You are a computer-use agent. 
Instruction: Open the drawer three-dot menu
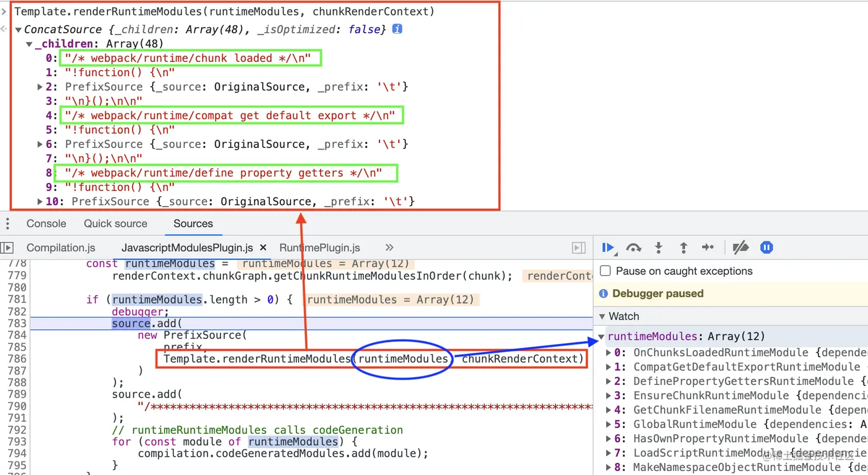coord(7,224)
